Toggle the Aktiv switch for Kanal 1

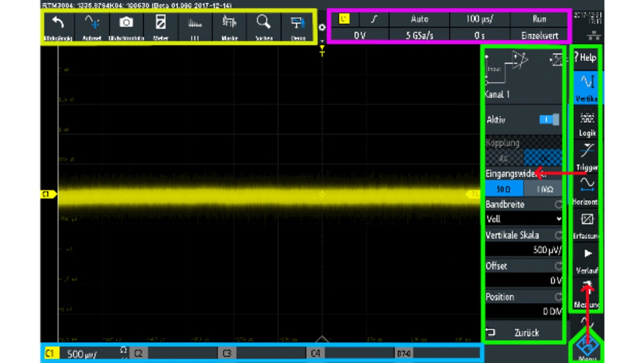click(x=548, y=120)
